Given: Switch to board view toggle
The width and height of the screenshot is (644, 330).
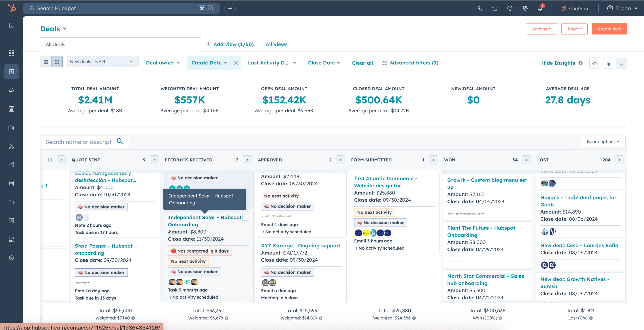Looking at the screenshot, I should click(x=57, y=62).
